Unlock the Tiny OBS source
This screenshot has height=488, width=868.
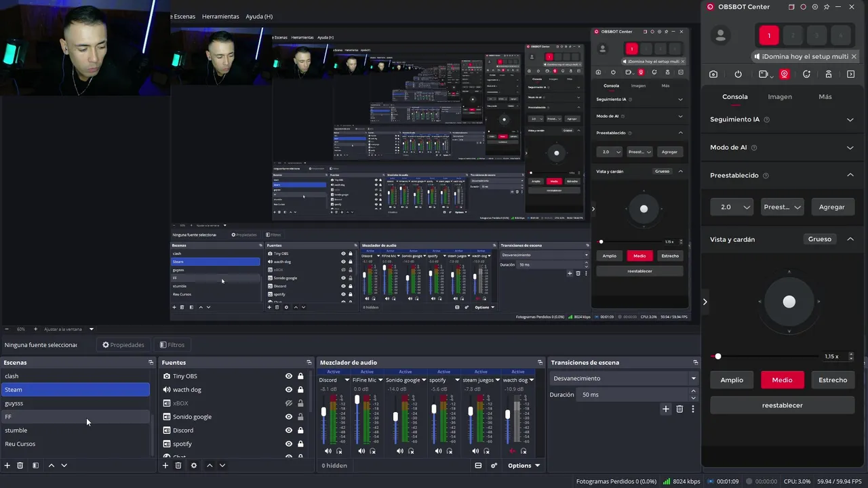300,376
